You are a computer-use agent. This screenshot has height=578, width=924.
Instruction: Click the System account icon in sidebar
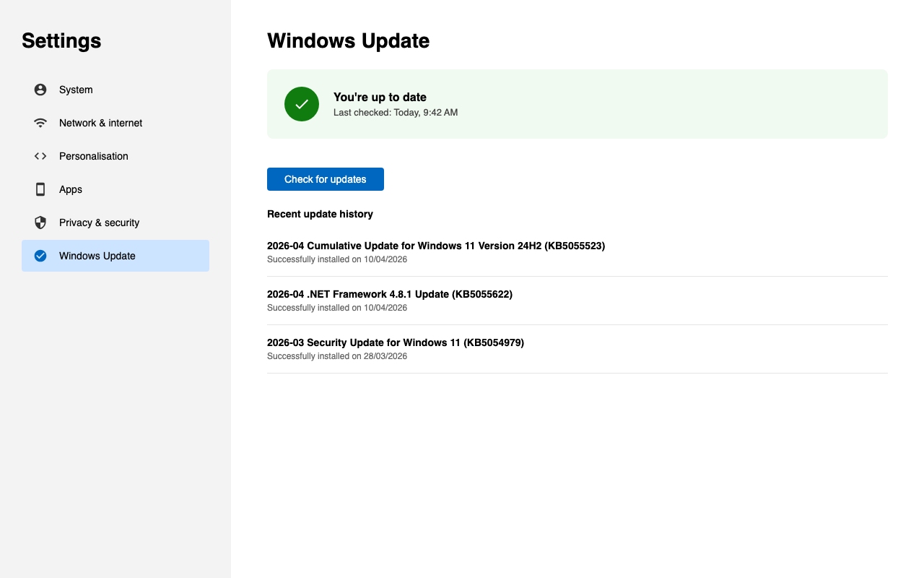tap(40, 90)
